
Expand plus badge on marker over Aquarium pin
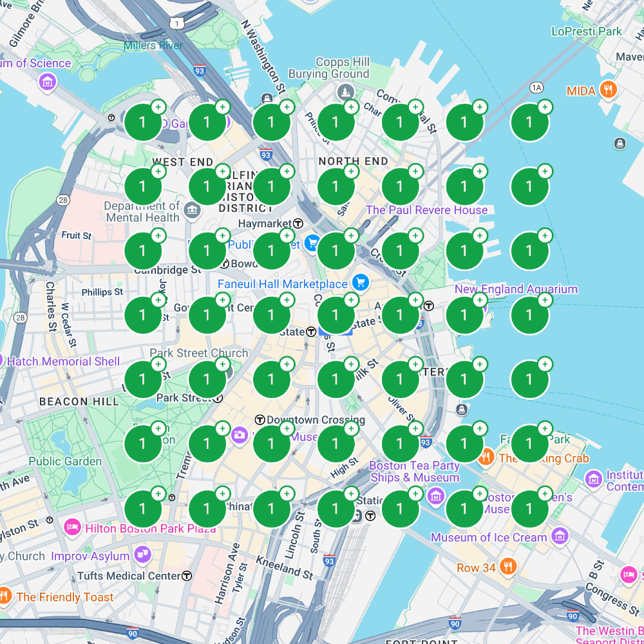coord(480,300)
